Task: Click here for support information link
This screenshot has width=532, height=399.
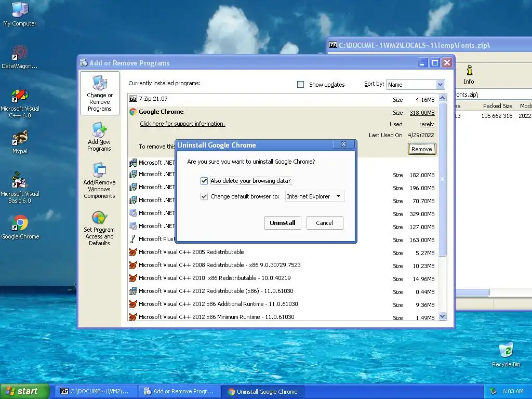Action: tap(182, 124)
